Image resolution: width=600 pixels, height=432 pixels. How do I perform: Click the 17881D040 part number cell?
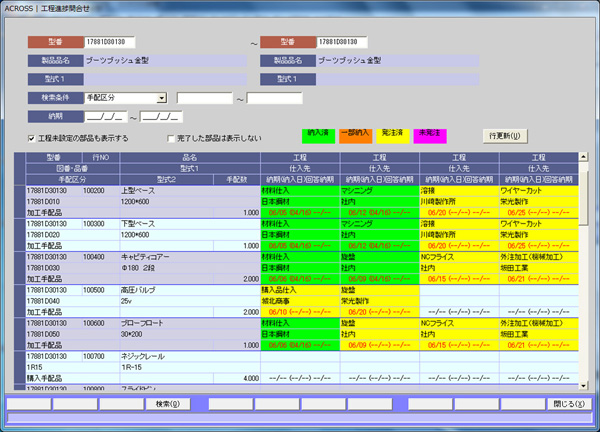click(x=73, y=301)
